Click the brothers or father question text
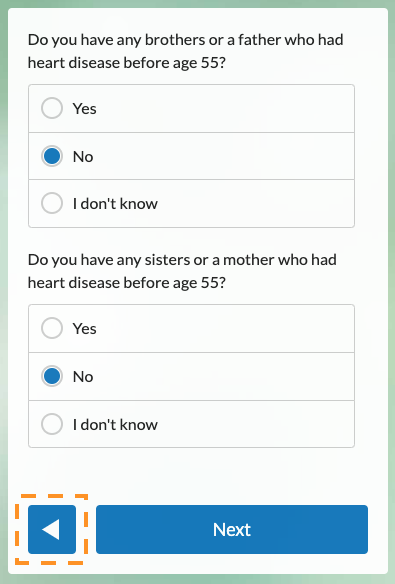This screenshot has height=584, width=395. click(x=185, y=51)
